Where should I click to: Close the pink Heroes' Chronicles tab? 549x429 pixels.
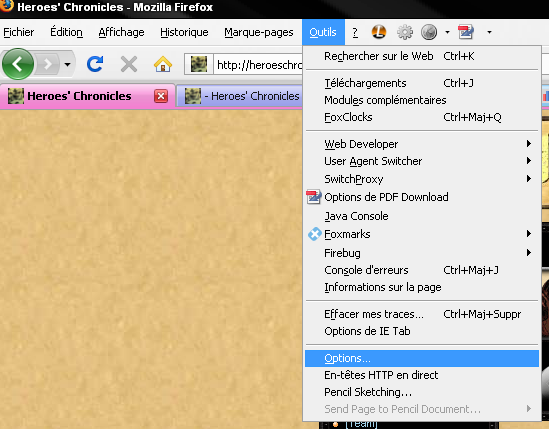[161, 96]
